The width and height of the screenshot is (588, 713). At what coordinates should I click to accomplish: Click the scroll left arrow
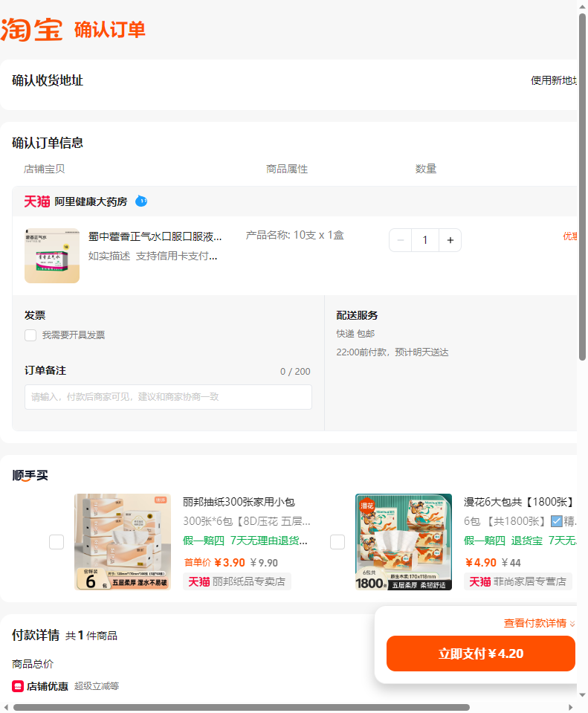[x=5, y=708]
